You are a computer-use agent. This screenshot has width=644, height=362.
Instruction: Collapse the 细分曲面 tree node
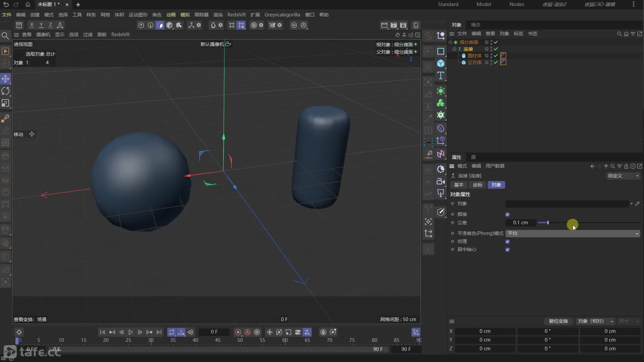point(450,42)
